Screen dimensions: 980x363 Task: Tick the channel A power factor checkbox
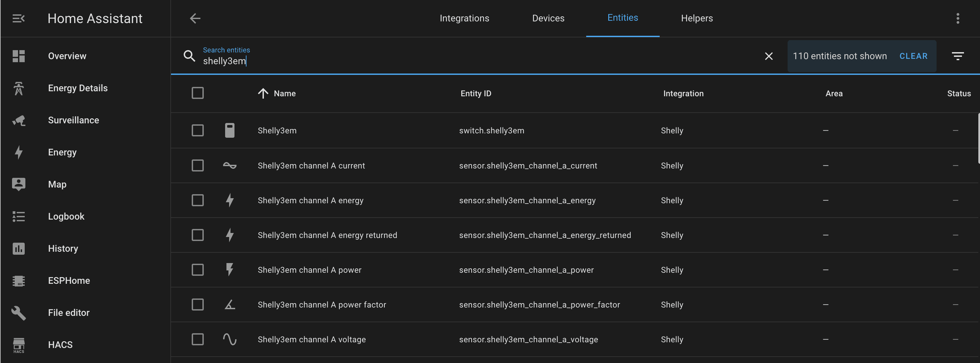tap(197, 305)
